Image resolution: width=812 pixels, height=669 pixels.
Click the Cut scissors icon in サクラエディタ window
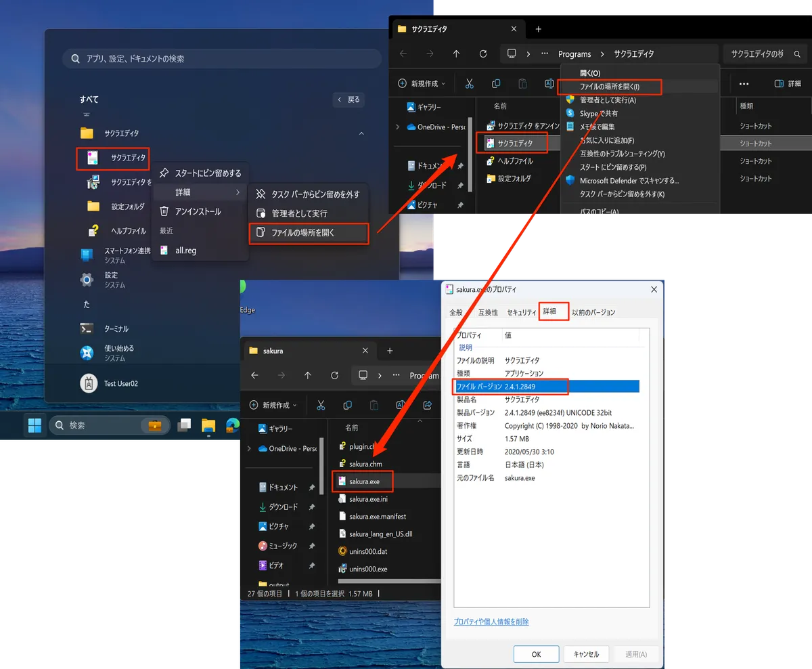(469, 83)
